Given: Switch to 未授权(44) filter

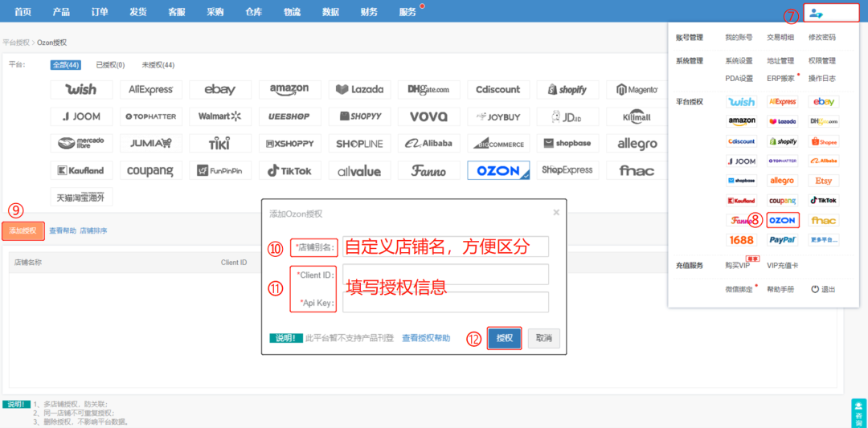Looking at the screenshot, I should click(x=158, y=65).
